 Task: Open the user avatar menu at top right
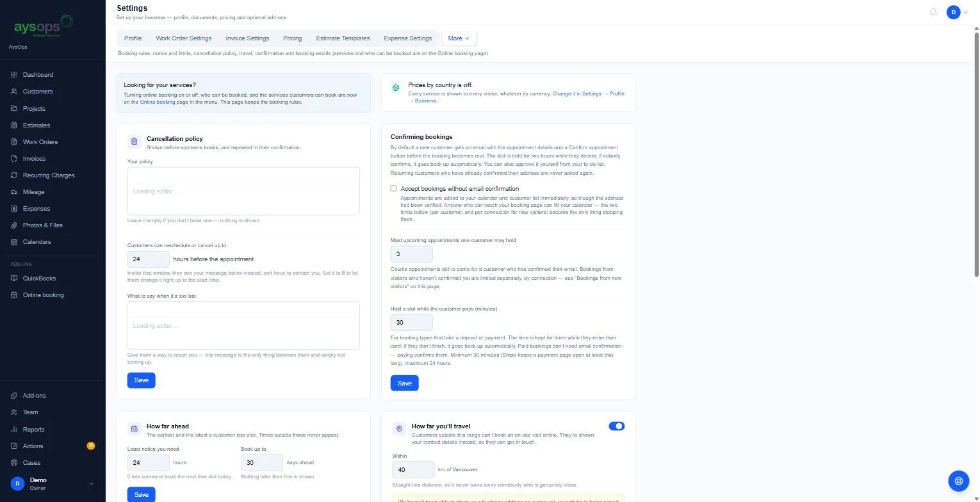957,12
